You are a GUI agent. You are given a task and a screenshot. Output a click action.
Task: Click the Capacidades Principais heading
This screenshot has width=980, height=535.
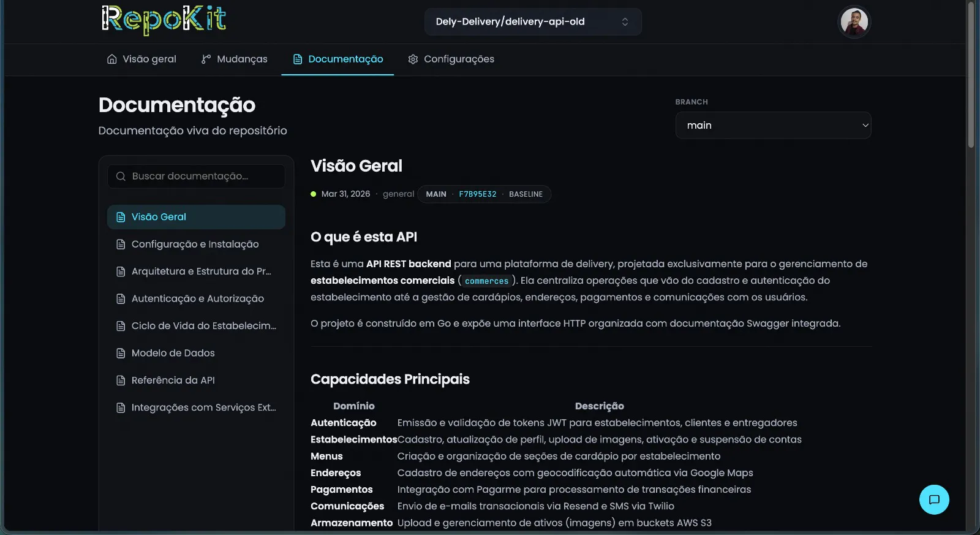[x=390, y=379]
